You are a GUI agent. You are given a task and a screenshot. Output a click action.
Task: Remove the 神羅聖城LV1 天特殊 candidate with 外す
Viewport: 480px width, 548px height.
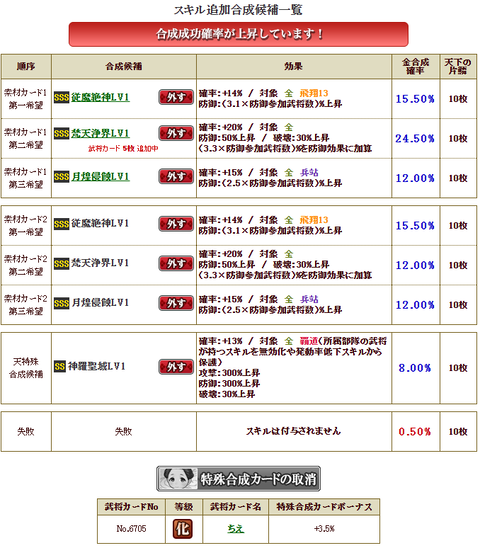click(176, 367)
